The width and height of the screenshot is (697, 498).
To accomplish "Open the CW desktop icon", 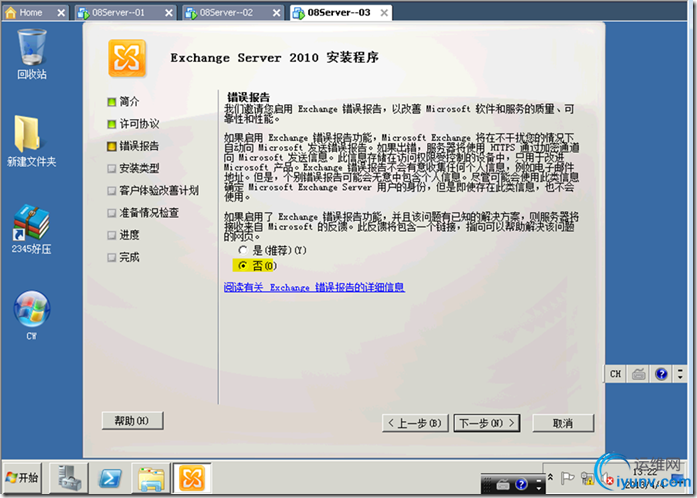I will point(32,315).
